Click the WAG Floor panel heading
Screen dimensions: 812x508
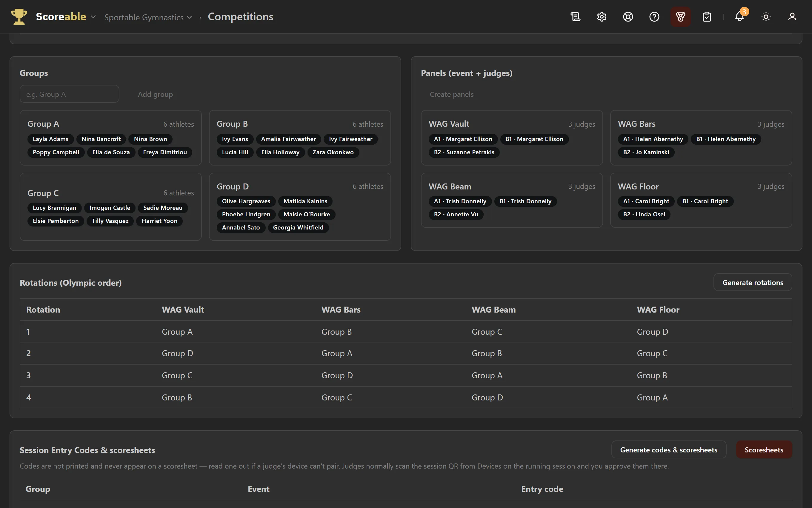coord(638,186)
